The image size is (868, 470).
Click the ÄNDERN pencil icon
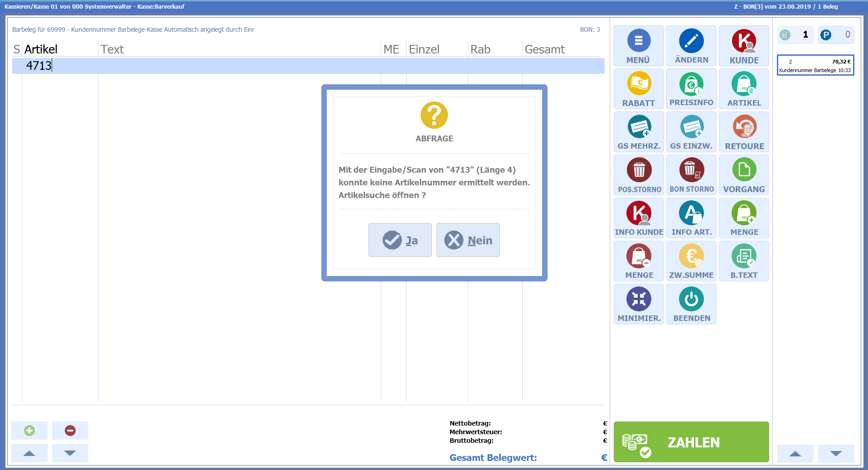click(x=691, y=41)
